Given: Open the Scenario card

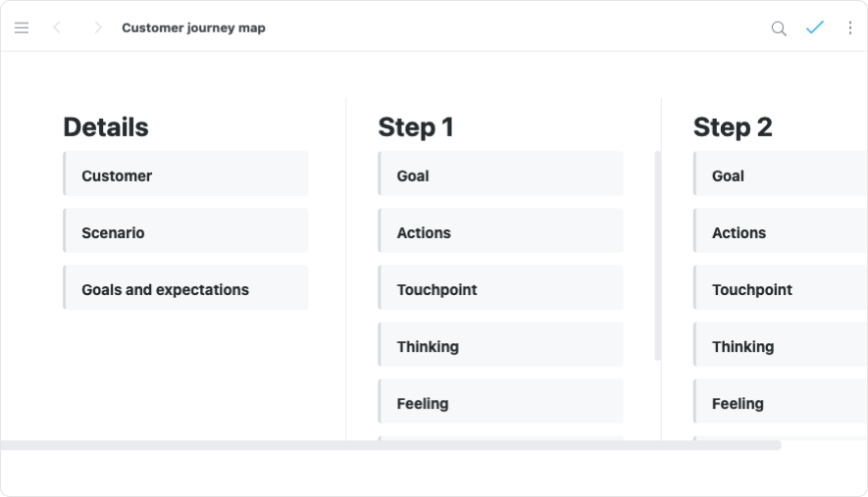Looking at the screenshot, I should click(185, 231).
